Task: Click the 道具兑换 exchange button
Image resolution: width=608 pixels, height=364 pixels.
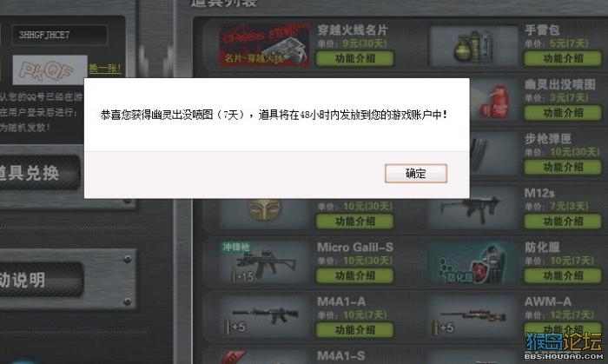Action: pyautogui.click(x=38, y=173)
